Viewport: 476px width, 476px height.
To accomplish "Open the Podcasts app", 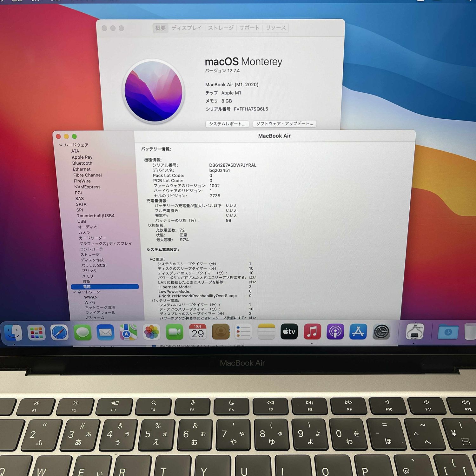I will [335, 332].
